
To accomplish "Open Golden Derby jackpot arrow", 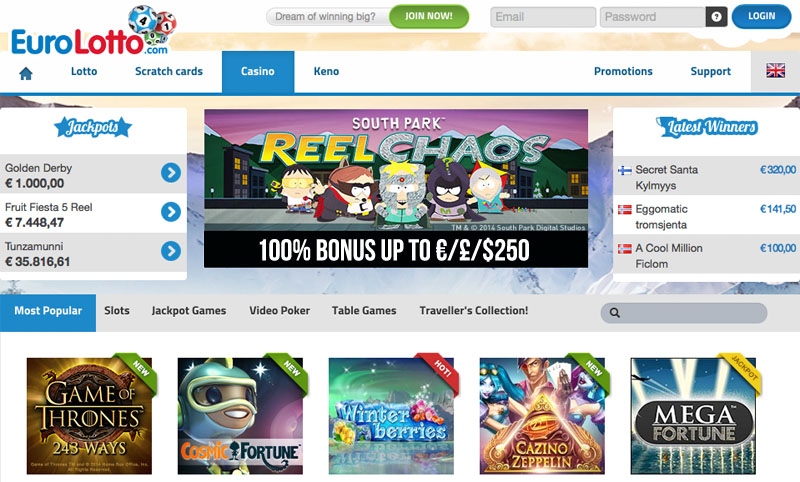I will tap(171, 173).
